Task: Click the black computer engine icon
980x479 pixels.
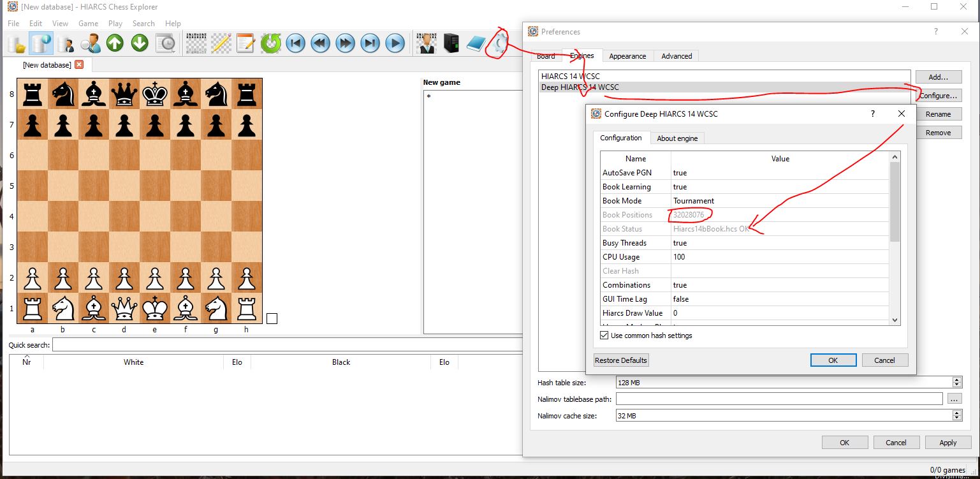Action: tap(451, 43)
